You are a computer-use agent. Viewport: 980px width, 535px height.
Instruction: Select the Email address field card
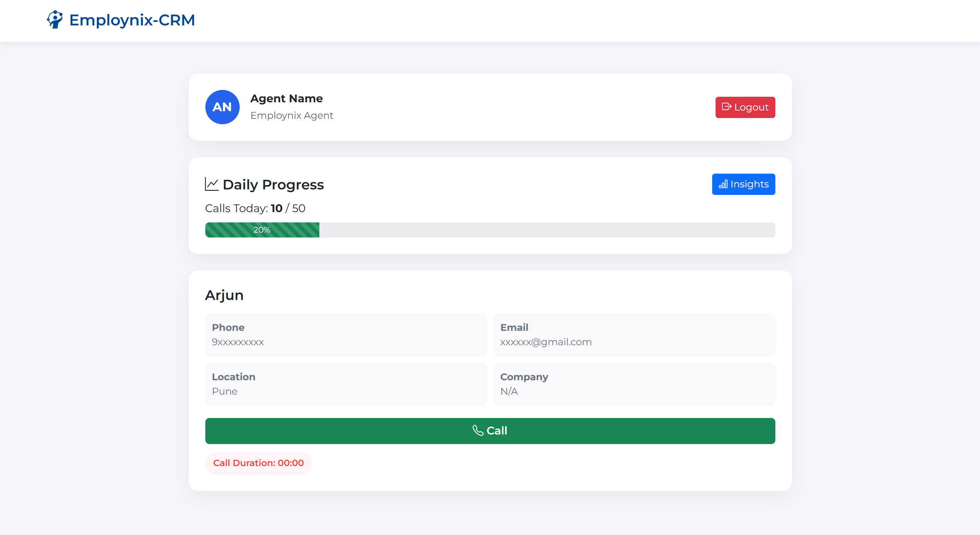tap(634, 335)
